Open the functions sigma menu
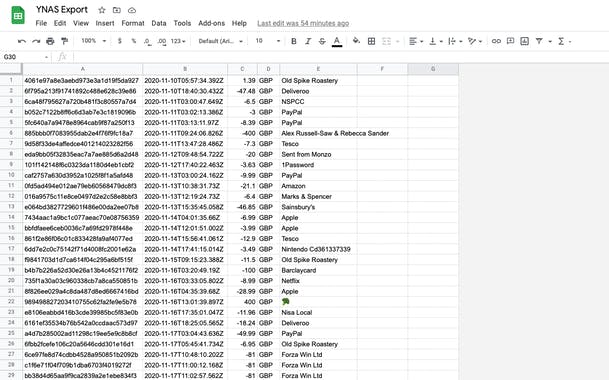 tap(561, 41)
